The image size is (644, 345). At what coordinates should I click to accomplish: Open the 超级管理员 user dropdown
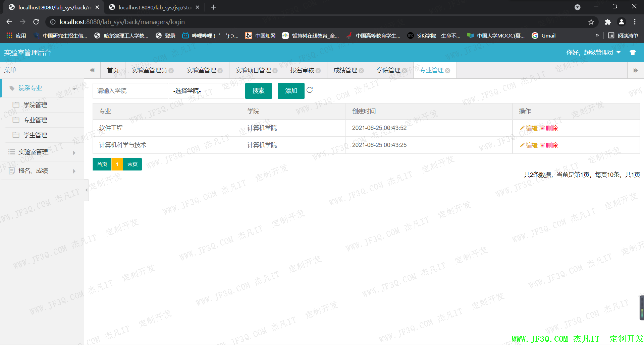[x=593, y=53]
